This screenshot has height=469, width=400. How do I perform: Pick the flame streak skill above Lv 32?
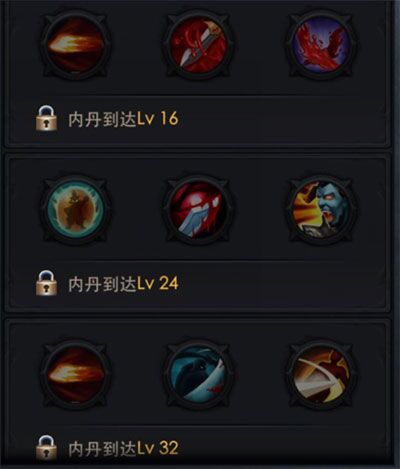[x=76, y=374]
